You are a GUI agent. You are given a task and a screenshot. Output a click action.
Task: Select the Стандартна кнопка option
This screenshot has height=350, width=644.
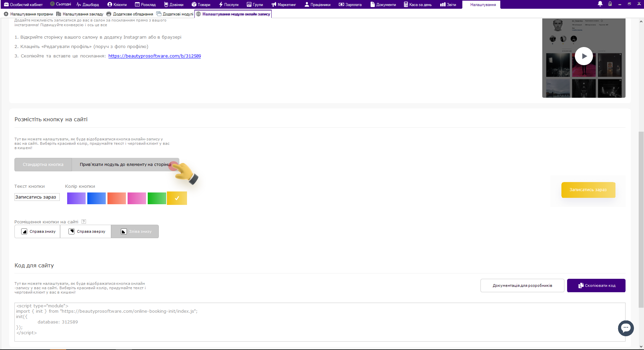43,165
